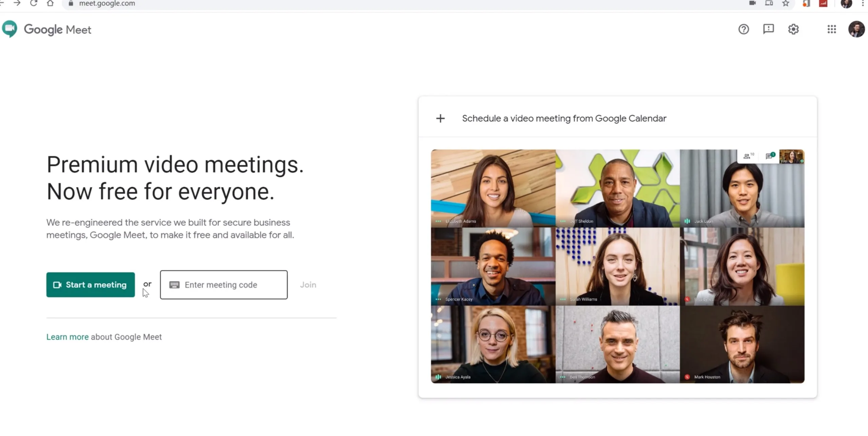868x436 pixels.
Task: Open the red chart browser extension icon
Action: [823, 3]
